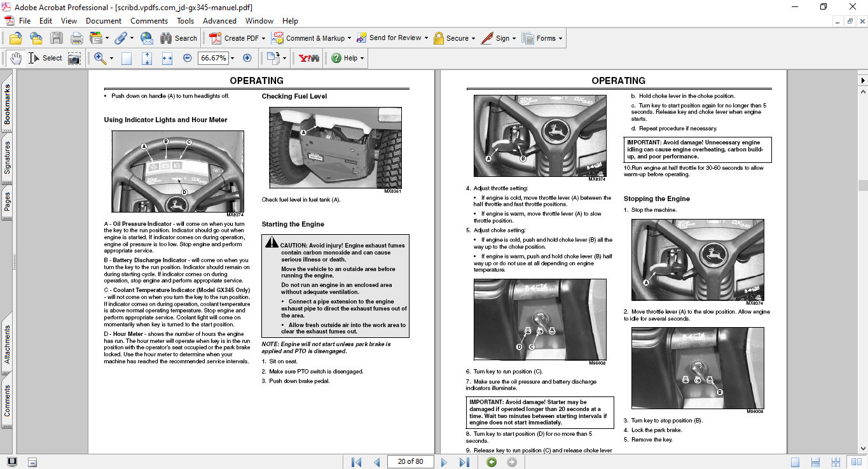Click the Search button with binoculars
The width and height of the screenshot is (868, 469).
point(179,38)
